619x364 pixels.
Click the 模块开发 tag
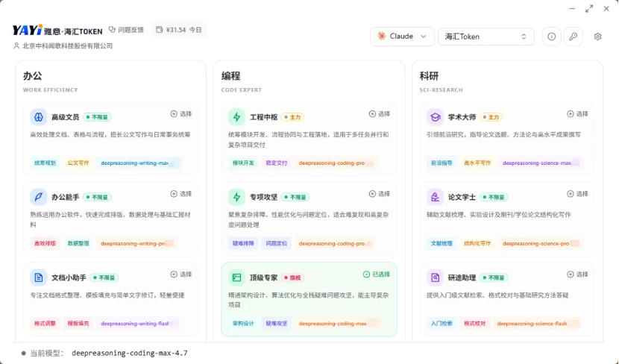click(x=243, y=163)
